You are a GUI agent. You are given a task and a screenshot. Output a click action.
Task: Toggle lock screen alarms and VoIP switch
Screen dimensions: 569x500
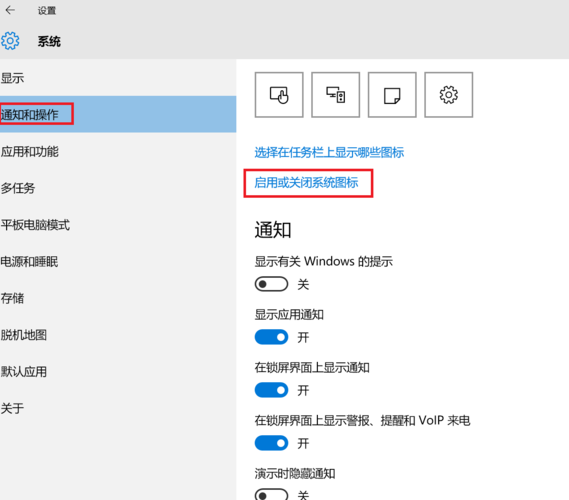tap(271, 443)
